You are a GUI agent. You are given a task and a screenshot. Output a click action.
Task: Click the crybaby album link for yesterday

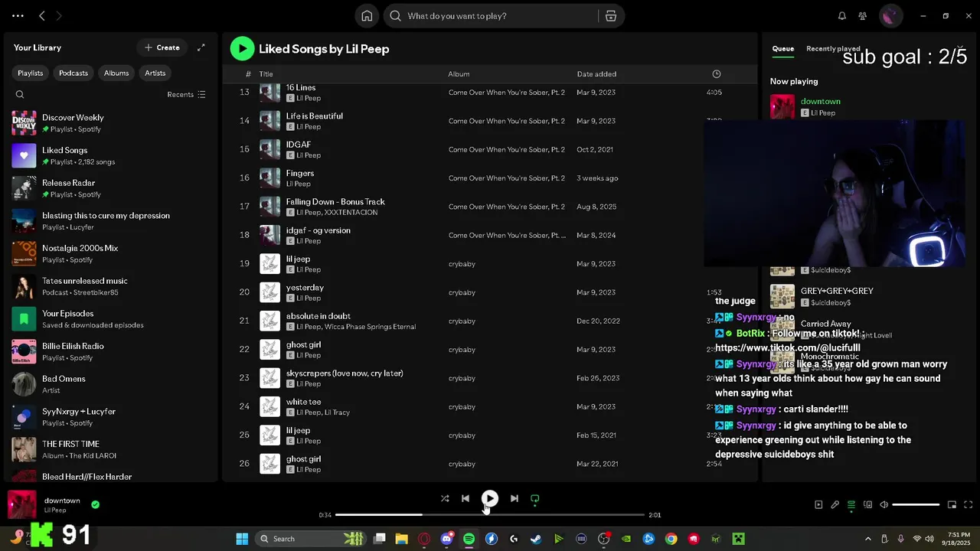click(462, 292)
